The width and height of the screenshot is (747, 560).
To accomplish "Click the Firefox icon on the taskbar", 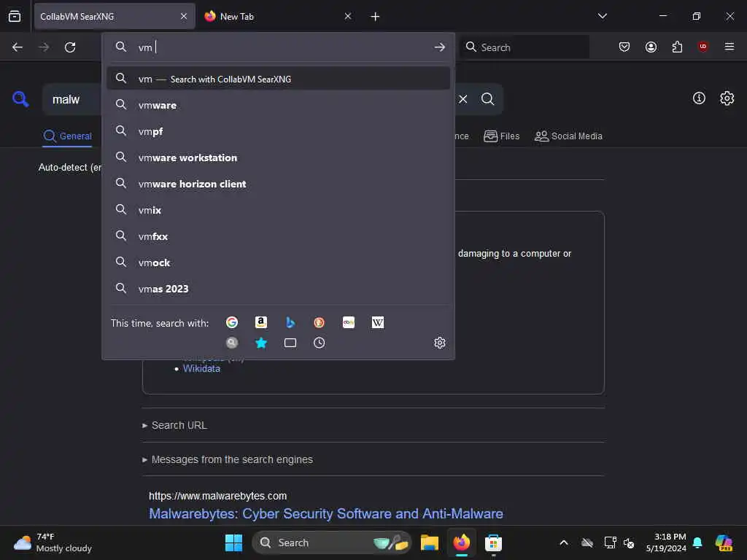I will pos(461,542).
